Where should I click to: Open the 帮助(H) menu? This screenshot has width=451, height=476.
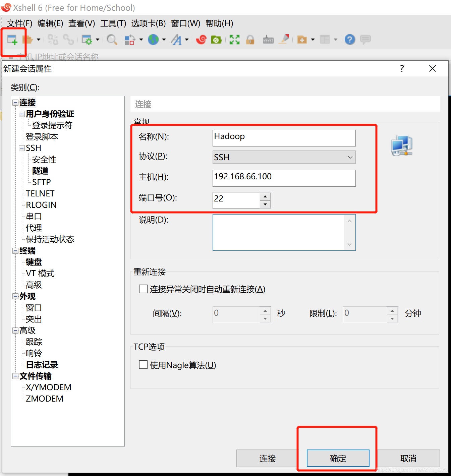click(219, 23)
